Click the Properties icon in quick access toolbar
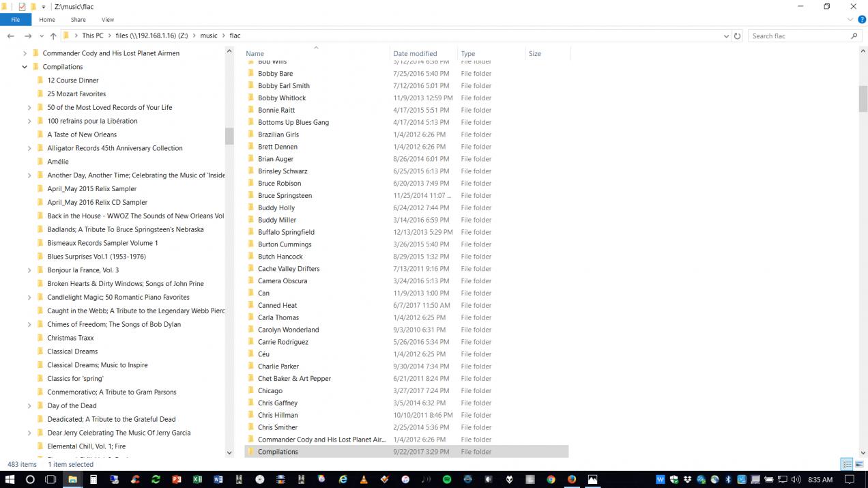 22,7
